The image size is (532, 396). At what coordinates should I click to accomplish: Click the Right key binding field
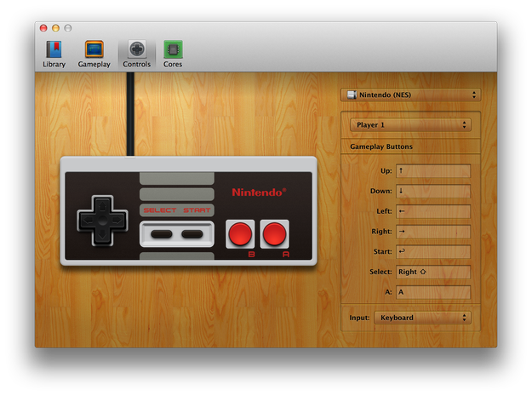tap(433, 232)
